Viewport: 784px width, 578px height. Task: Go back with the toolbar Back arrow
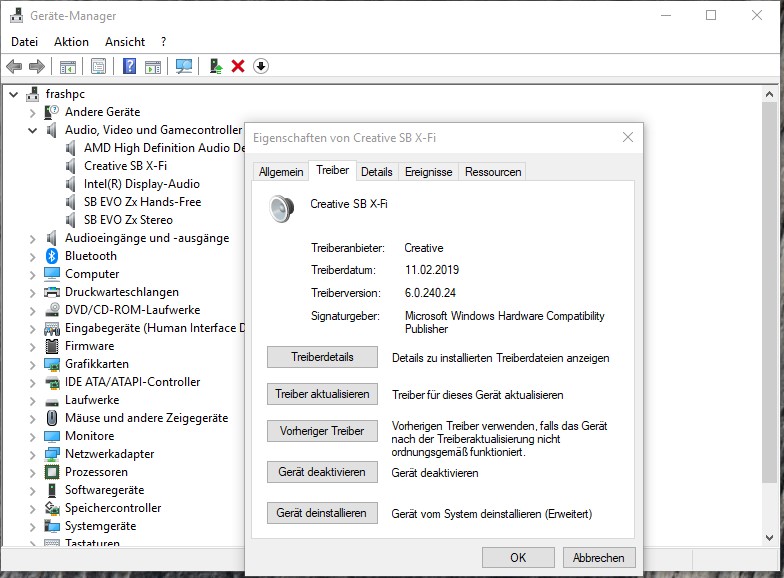click(x=14, y=66)
